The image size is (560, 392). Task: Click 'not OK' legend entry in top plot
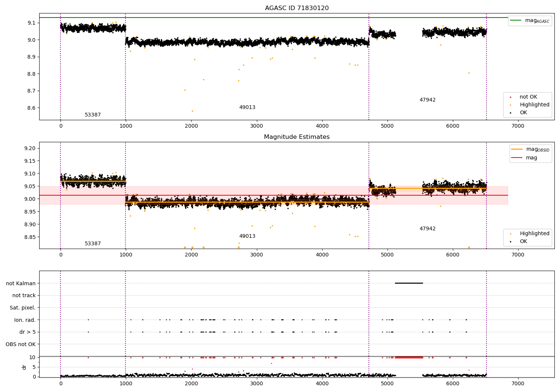(528, 97)
